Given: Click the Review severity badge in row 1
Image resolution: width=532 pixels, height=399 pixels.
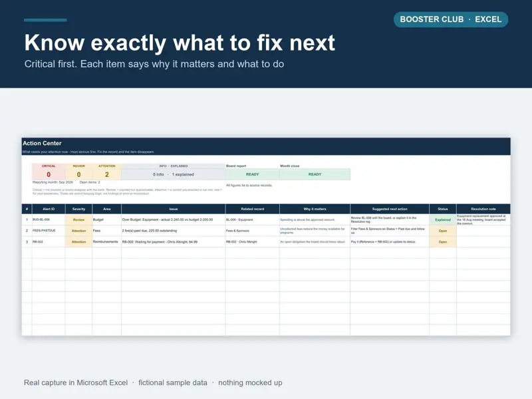Looking at the screenshot, I should (78, 219).
